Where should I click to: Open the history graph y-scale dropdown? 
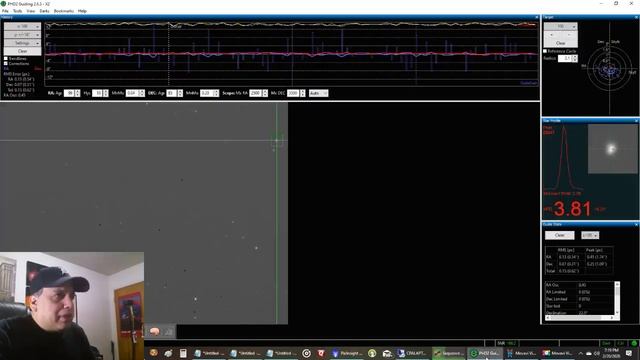[x=22, y=35]
